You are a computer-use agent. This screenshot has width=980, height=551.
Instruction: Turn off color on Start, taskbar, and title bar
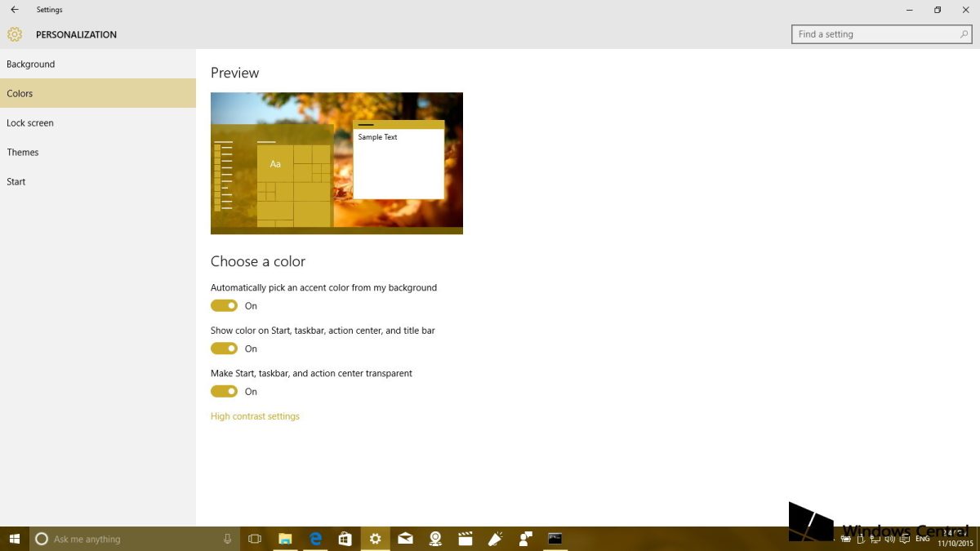point(224,349)
